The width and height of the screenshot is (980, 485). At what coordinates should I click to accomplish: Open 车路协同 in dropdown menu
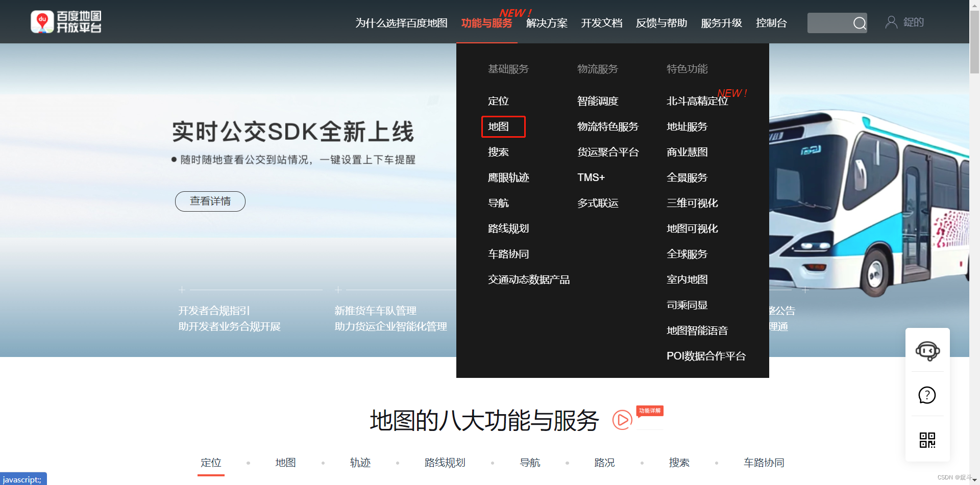(x=508, y=254)
